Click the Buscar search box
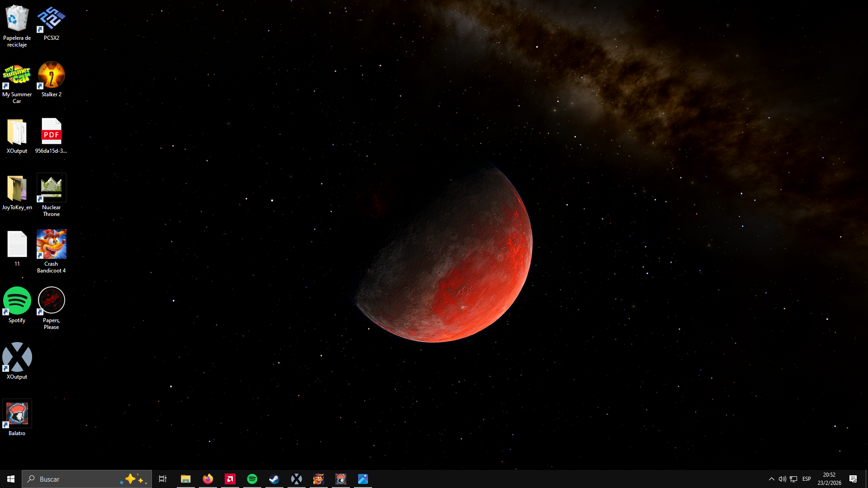868x488 pixels. pos(72,479)
